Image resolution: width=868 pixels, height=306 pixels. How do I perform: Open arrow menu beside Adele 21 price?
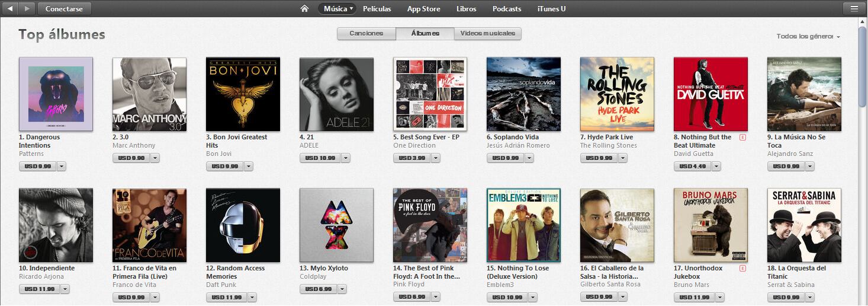pyautogui.click(x=346, y=158)
